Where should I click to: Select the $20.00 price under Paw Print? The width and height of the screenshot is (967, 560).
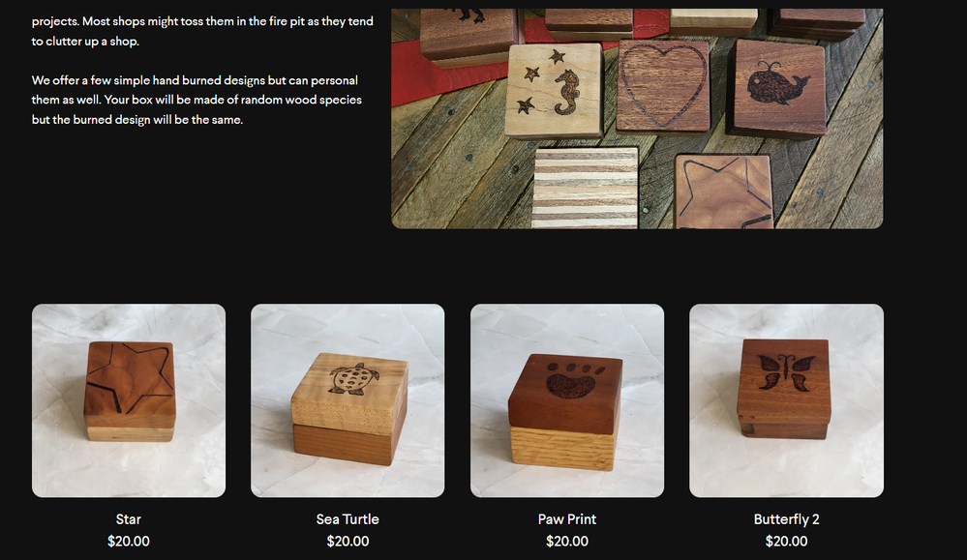567,541
